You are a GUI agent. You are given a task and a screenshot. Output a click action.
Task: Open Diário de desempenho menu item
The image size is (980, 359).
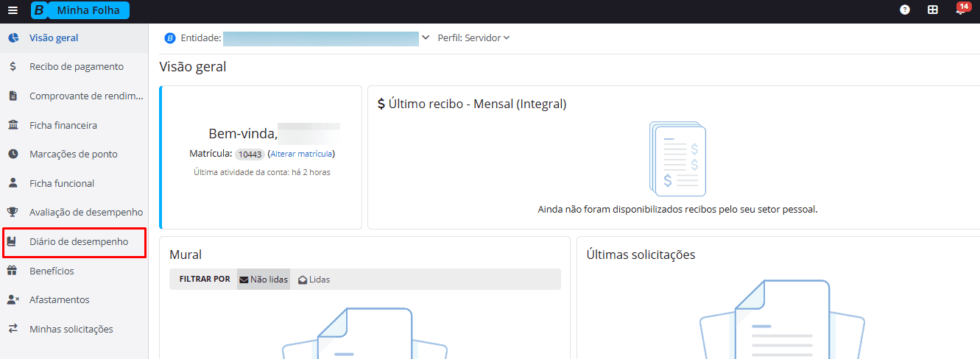(78, 242)
